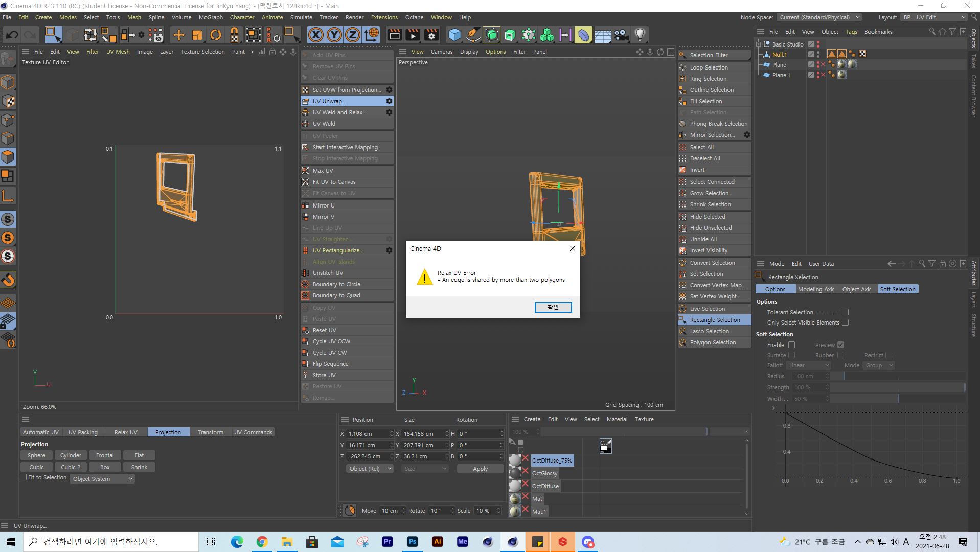The height and width of the screenshot is (552, 980).
Task: Confirm the Relax UV Error dialog
Action: click(x=553, y=307)
